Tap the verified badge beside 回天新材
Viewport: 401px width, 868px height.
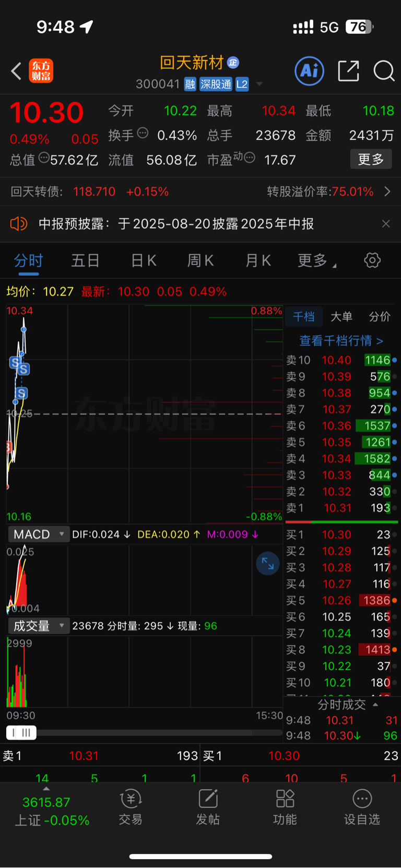click(x=233, y=63)
